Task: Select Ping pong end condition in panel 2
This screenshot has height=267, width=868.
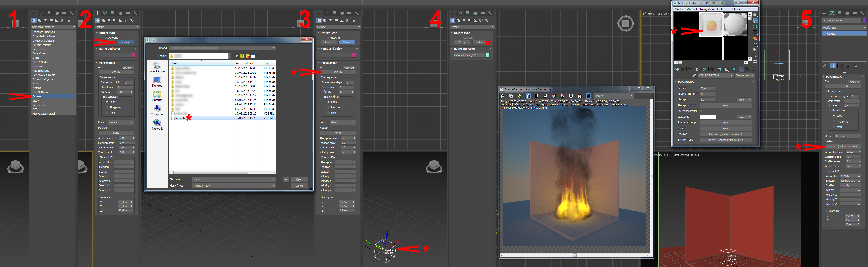Action: coord(107,107)
